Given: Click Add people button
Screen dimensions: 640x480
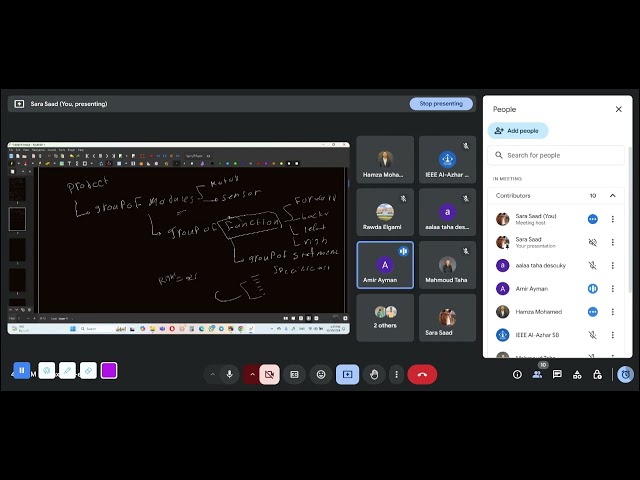Looking at the screenshot, I should [518, 131].
